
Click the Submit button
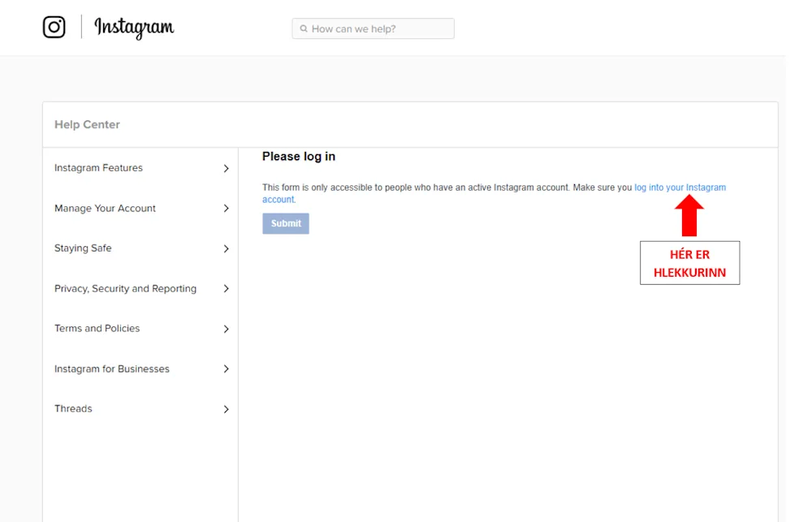[x=286, y=224]
